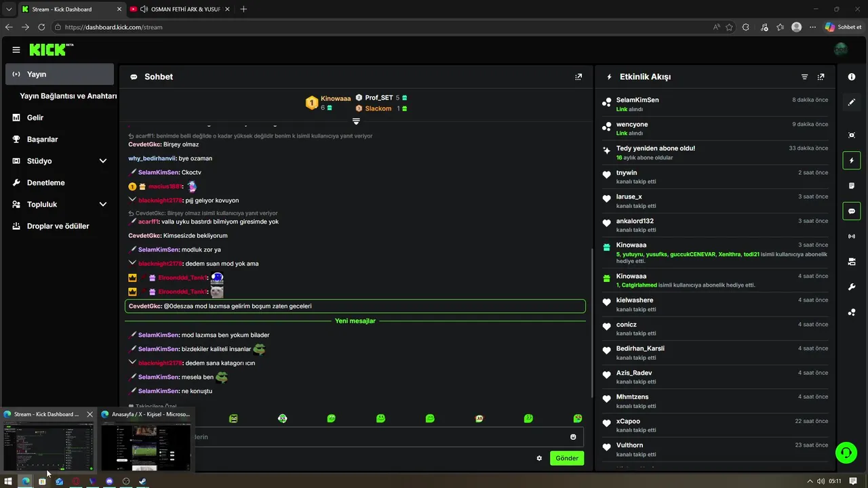Open Edge media control music icon
868x488 pixels.
764,27
